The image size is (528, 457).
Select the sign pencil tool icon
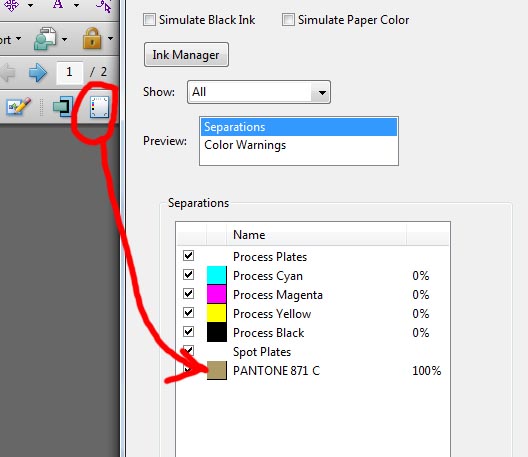(19, 107)
